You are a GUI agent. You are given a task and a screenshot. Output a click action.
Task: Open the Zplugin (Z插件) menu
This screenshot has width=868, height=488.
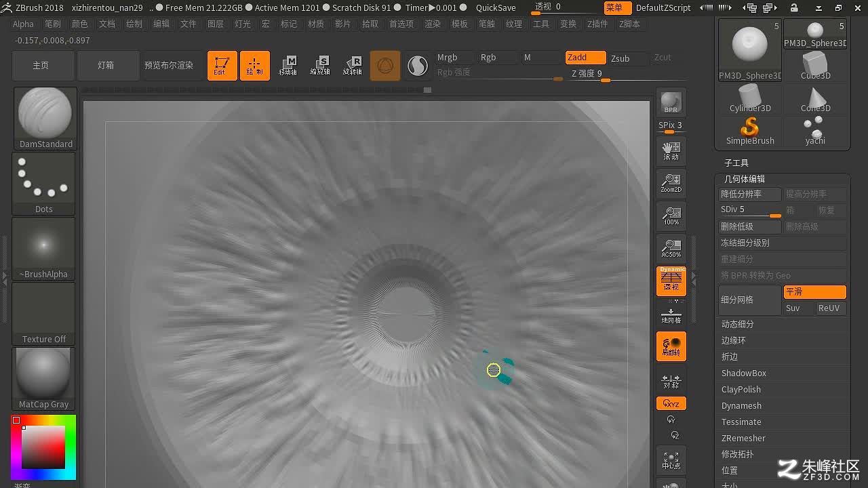[x=598, y=24]
